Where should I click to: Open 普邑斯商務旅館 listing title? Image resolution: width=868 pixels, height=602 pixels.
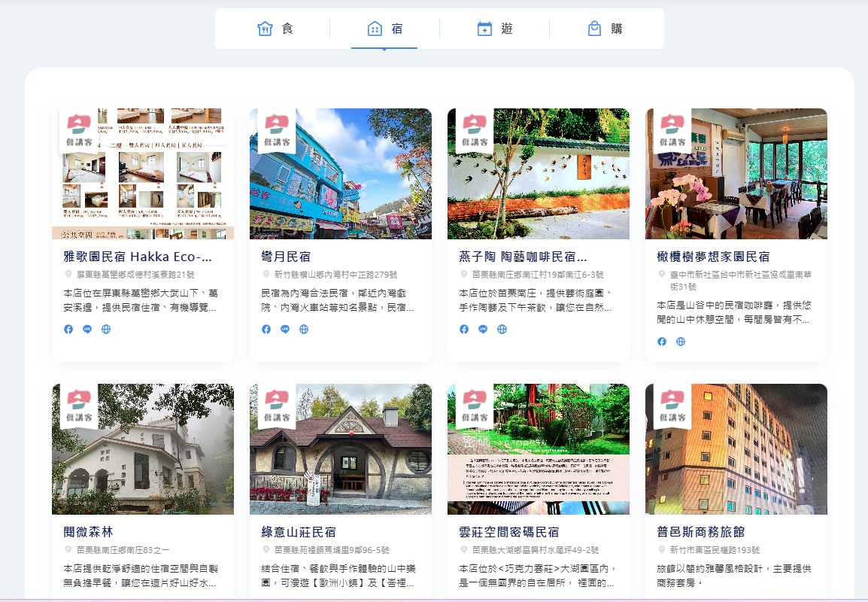pyautogui.click(x=701, y=532)
